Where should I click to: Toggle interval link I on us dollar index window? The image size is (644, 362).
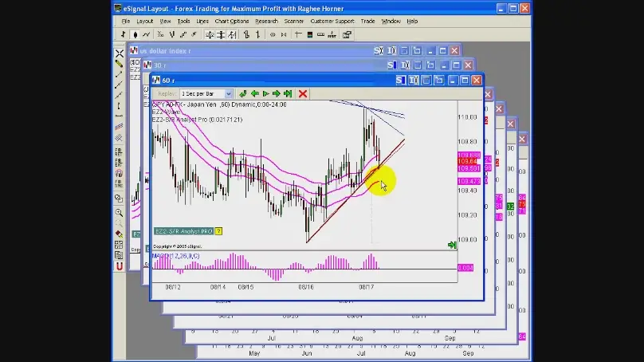pyautogui.click(x=391, y=50)
